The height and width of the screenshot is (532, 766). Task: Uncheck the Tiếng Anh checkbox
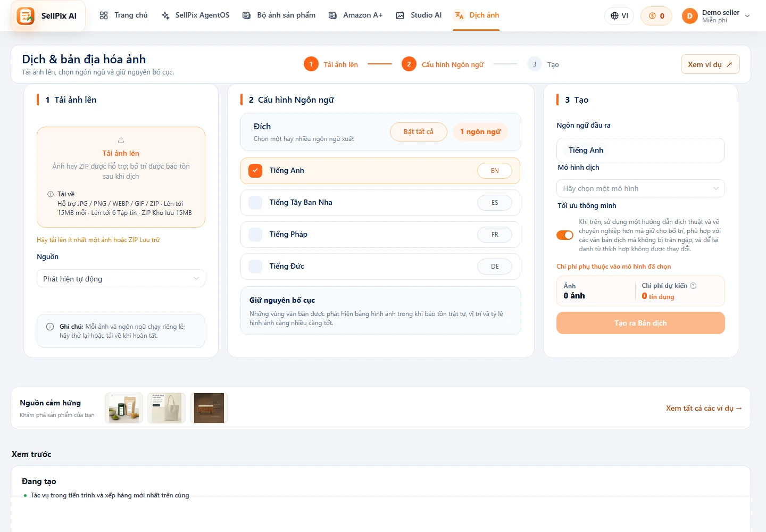tap(255, 171)
